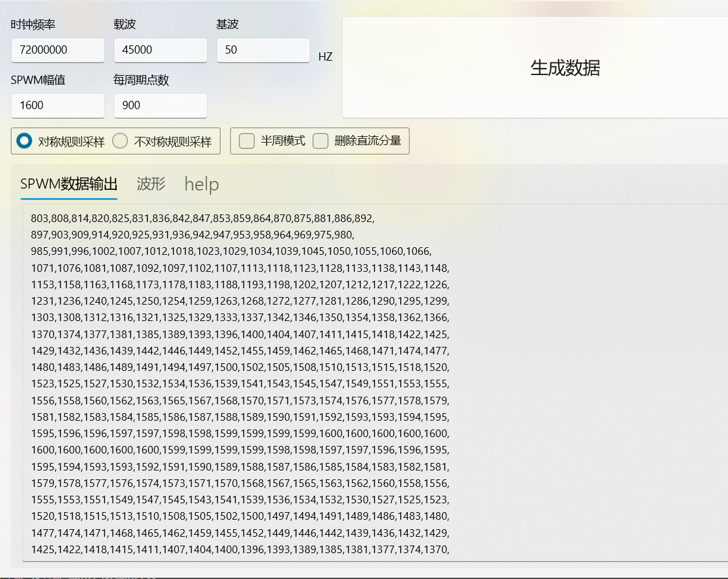Click the output row starting with 1370,1374,1377
Viewport: 728px width, 579px height.
(240, 334)
